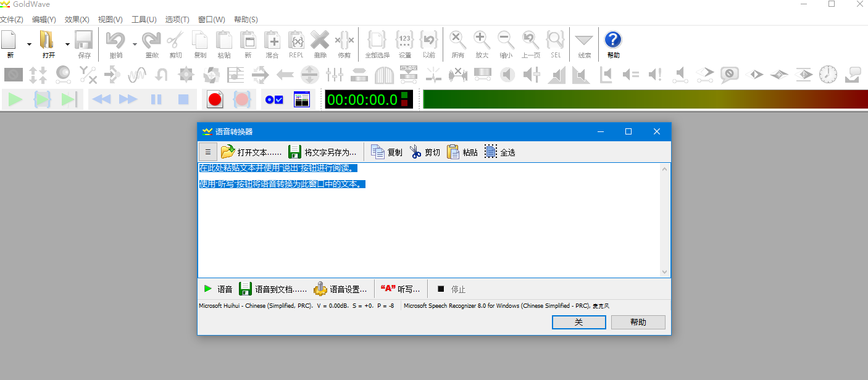868x380 pixels.
Task: Click the control window layout icon
Action: click(x=302, y=99)
